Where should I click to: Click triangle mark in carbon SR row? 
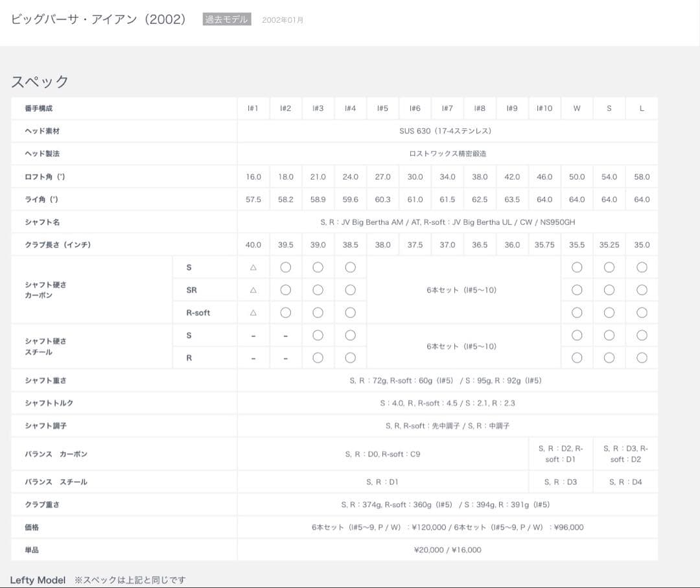pos(253,290)
